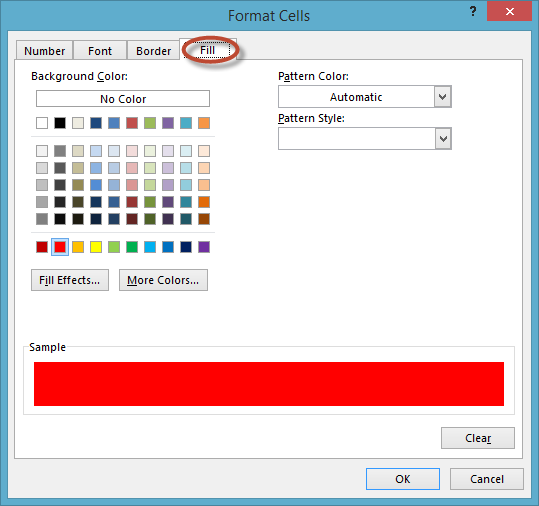Viewport: 539px width, 506px height.
Task: Switch to the Font tab
Action: pos(100,51)
